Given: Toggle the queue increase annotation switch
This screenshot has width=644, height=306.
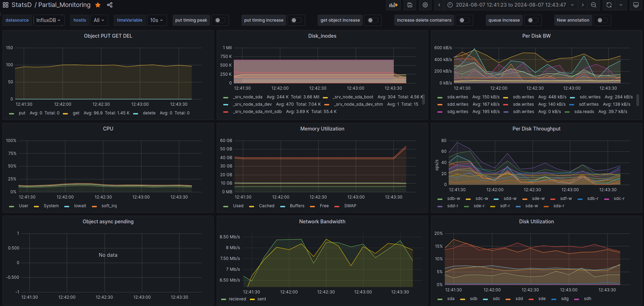Looking at the screenshot, I should [x=533, y=20].
